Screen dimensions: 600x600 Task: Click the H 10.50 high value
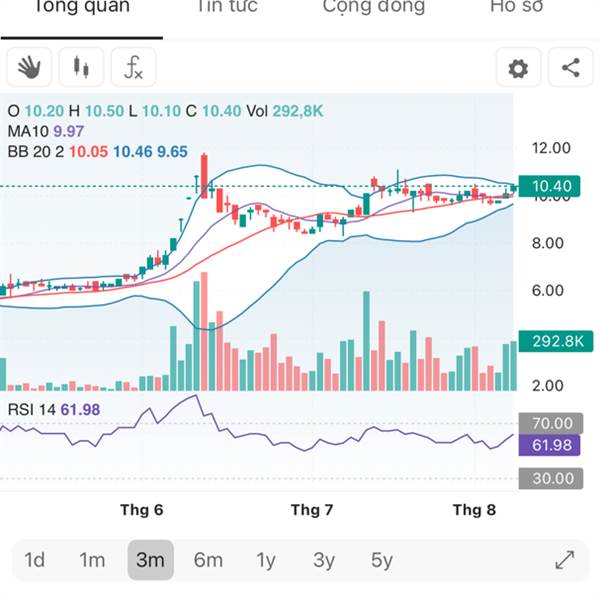(x=96, y=111)
